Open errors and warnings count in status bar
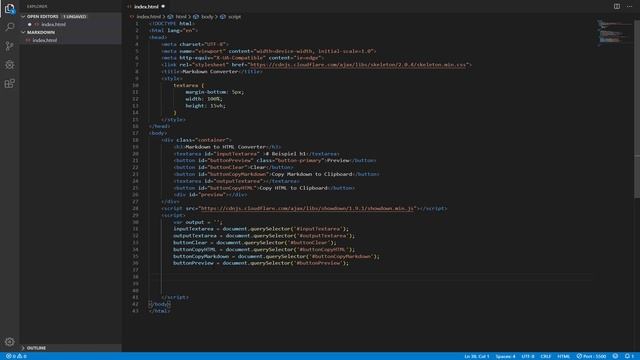640x360 pixels. point(16,356)
